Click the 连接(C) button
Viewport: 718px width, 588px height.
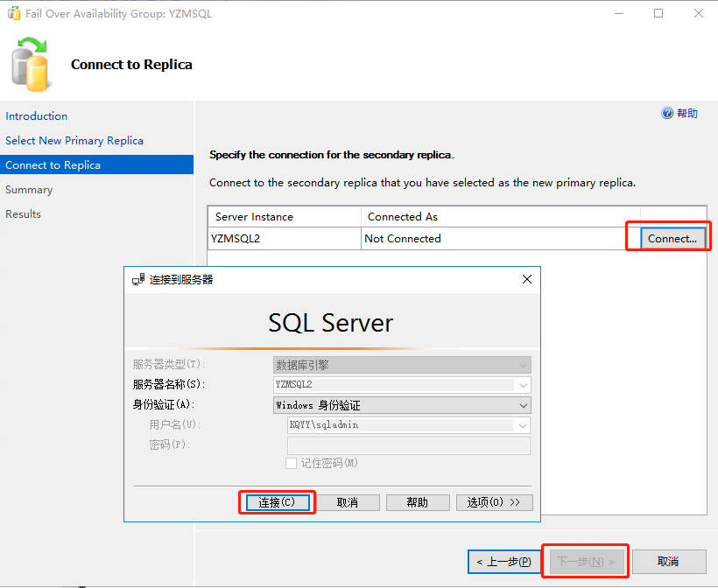pyautogui.click(x=277, y=502)
